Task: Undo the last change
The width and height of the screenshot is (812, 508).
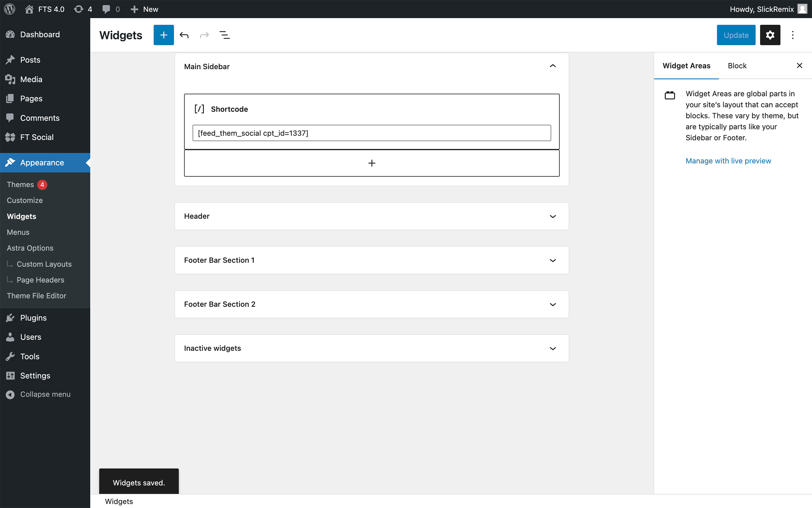Action: (184, 35)
